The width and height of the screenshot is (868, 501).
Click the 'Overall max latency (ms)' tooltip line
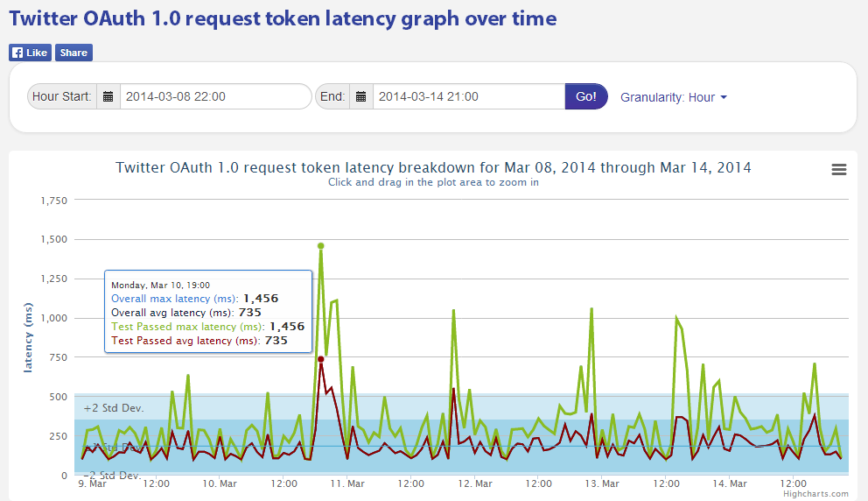point(194,299)
